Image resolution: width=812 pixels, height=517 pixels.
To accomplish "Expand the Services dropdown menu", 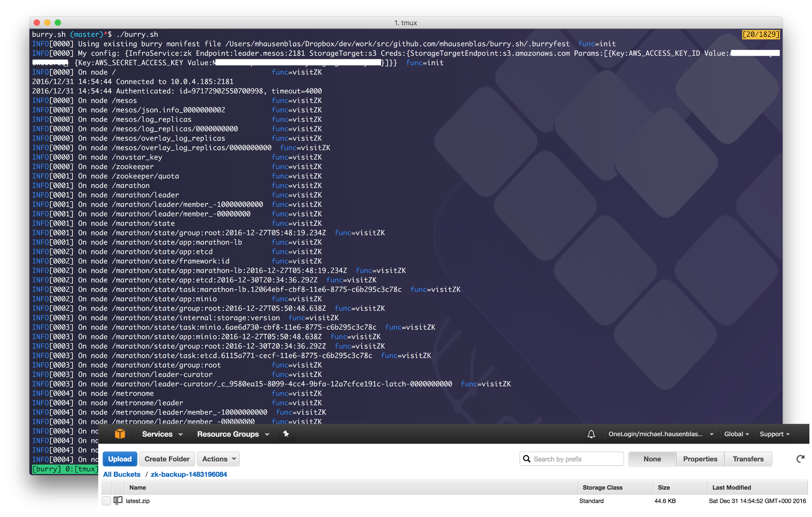I will 162,434.
